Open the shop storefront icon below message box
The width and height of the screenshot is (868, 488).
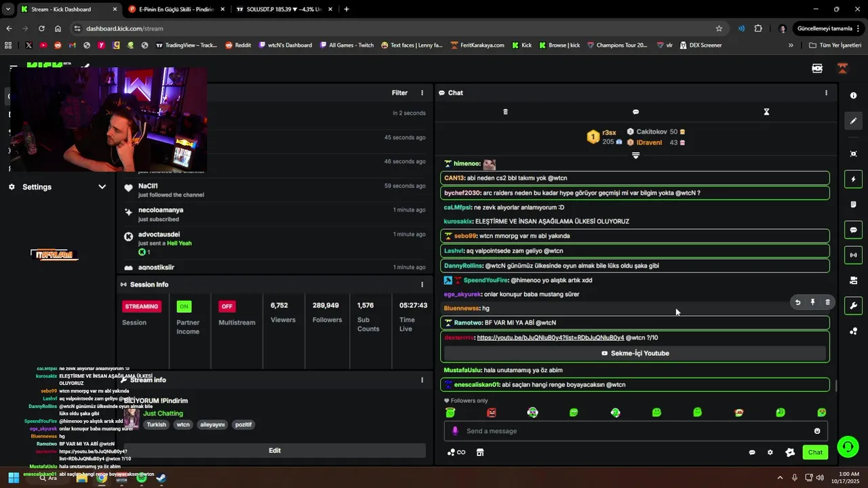(x=480, y=452)
